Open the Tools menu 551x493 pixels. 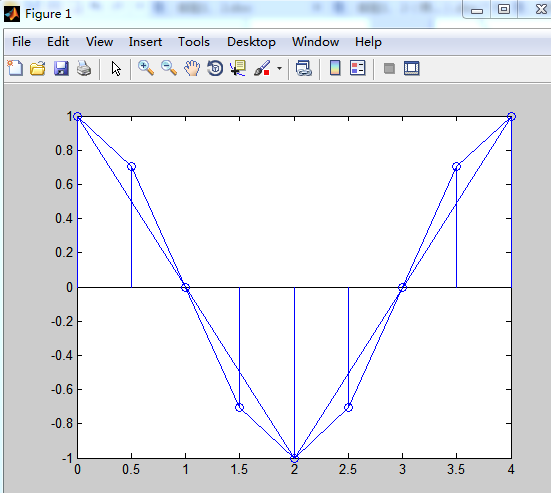click(x=194, y=42)
